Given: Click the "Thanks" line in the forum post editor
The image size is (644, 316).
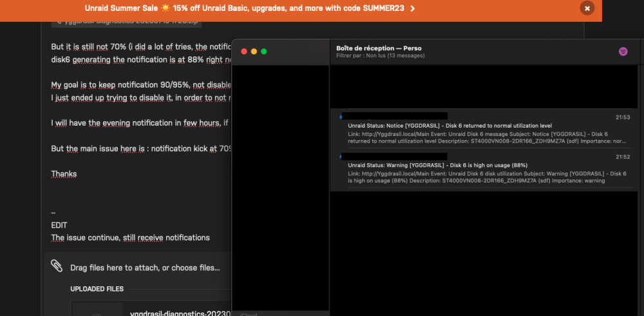Looking at the screenshot, I should tap(64, 174).
